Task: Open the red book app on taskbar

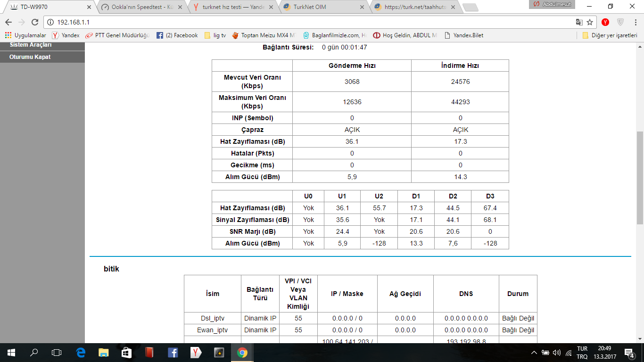Action: tap(149, 353)
